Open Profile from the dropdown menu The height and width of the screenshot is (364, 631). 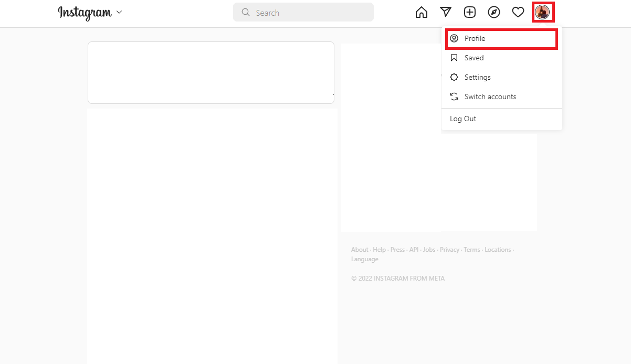(501, 39)
